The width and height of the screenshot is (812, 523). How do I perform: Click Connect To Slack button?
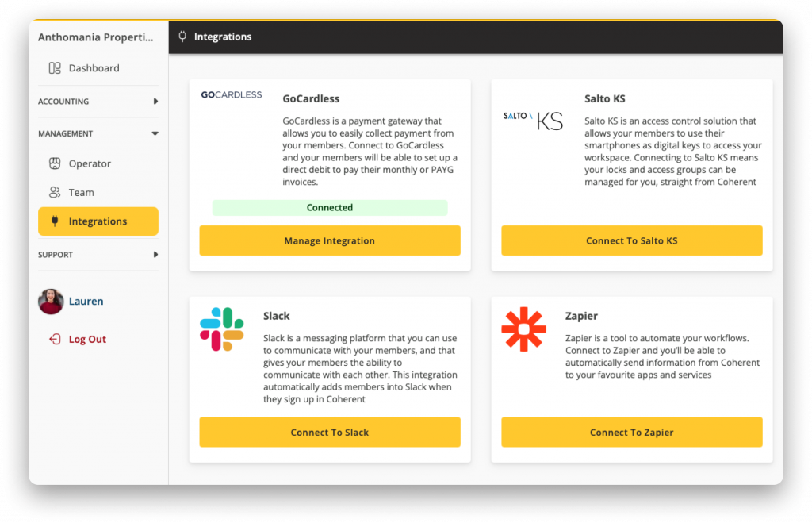tap(330, 433)
